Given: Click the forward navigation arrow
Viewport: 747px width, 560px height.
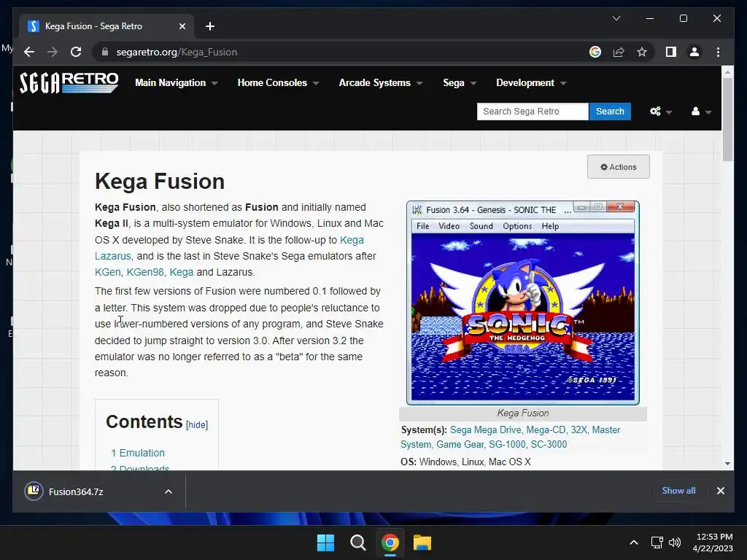Looking at the screenshot, I should [53, 52].
